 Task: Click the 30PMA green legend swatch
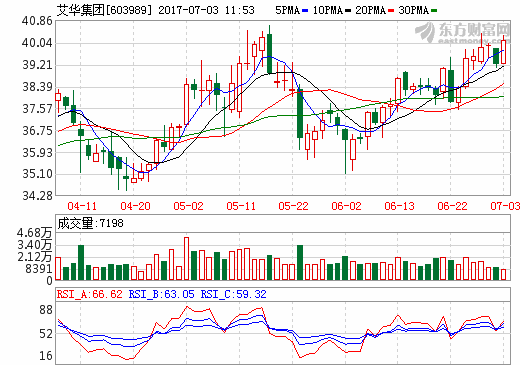click(x=434, y=11)
